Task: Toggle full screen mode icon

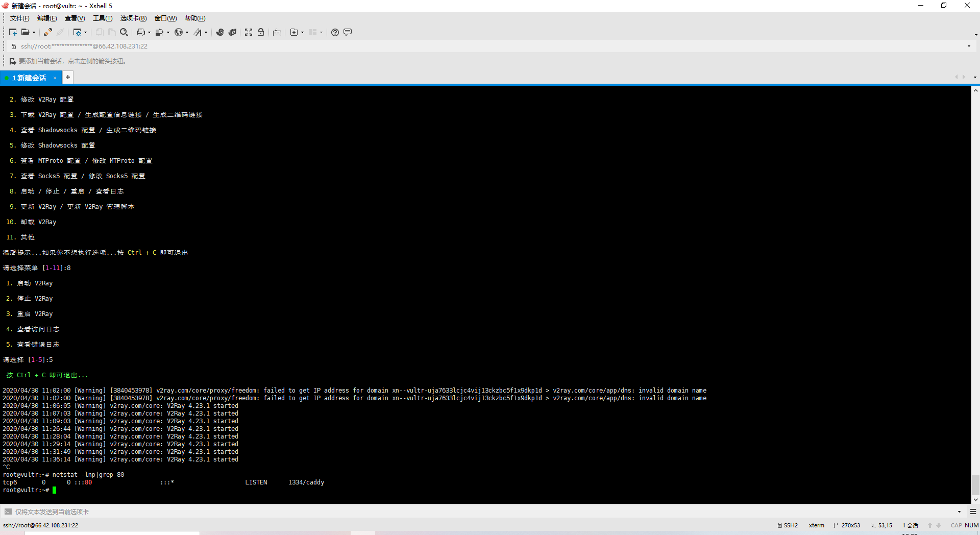Action: [x=249, y=32]
